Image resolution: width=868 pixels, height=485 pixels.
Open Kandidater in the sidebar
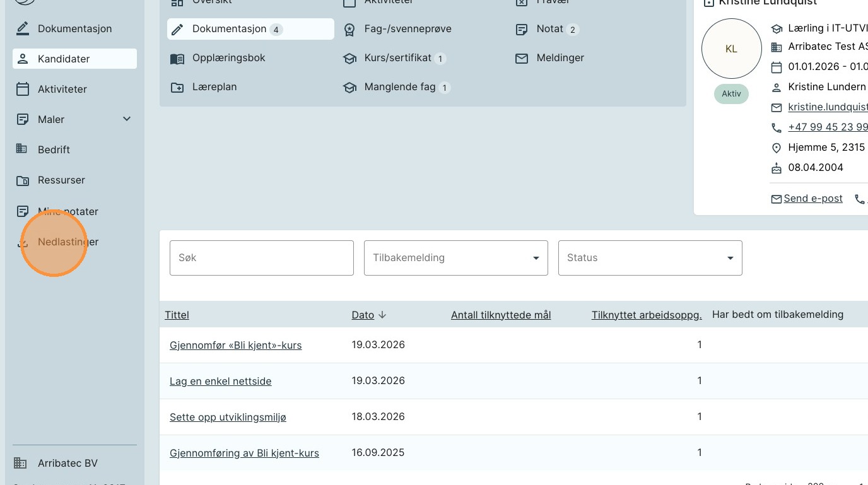click(64, 59)
